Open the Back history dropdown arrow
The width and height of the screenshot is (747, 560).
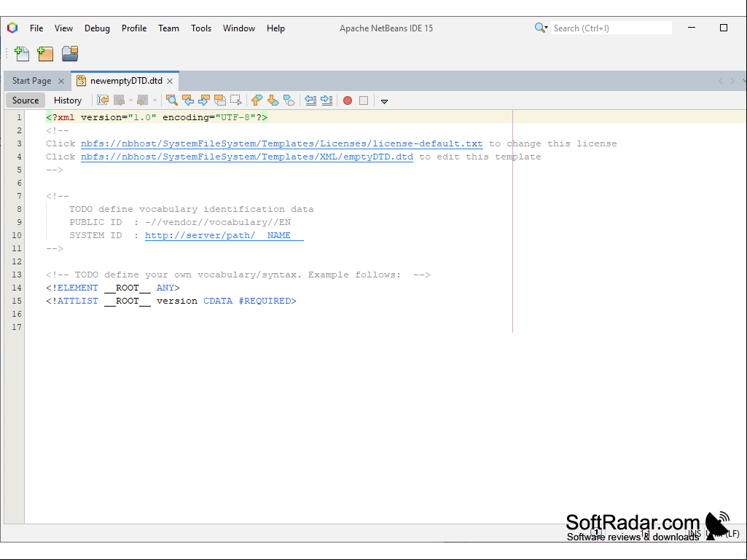tap(130, 100)
